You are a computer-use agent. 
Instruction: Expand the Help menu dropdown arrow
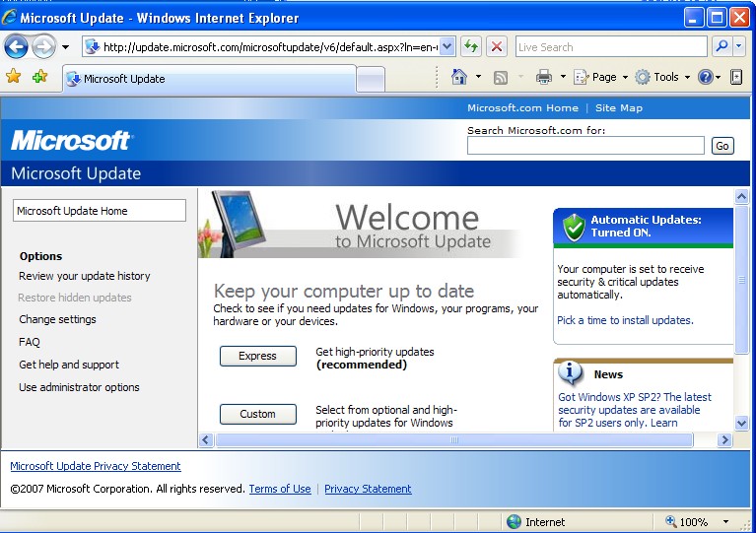(x=718, y=77)
